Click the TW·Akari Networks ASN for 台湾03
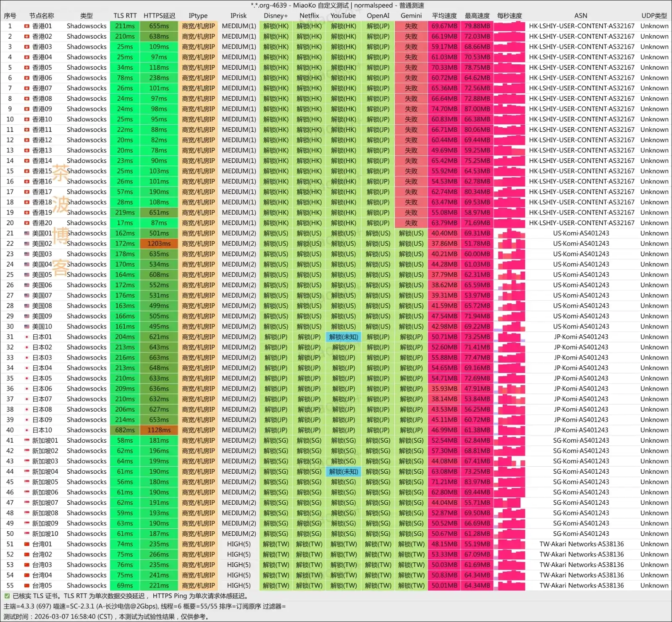The height and width of the screenshot is (622, 672). [x=581, y=565]
